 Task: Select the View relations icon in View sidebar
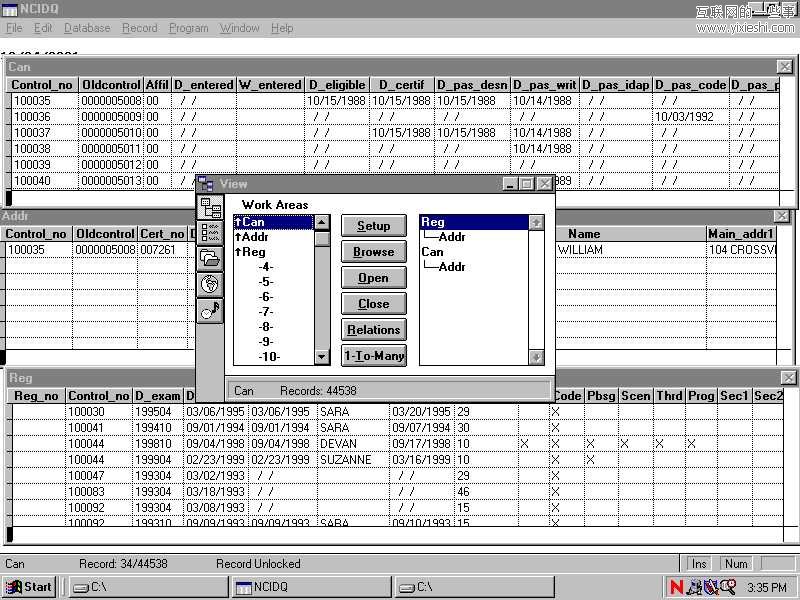click(x=210, y=208)
